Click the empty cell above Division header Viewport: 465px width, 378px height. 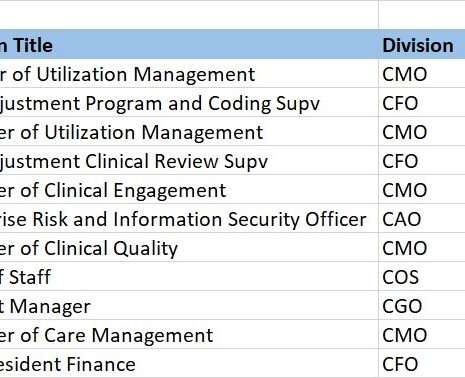point(422,15)
